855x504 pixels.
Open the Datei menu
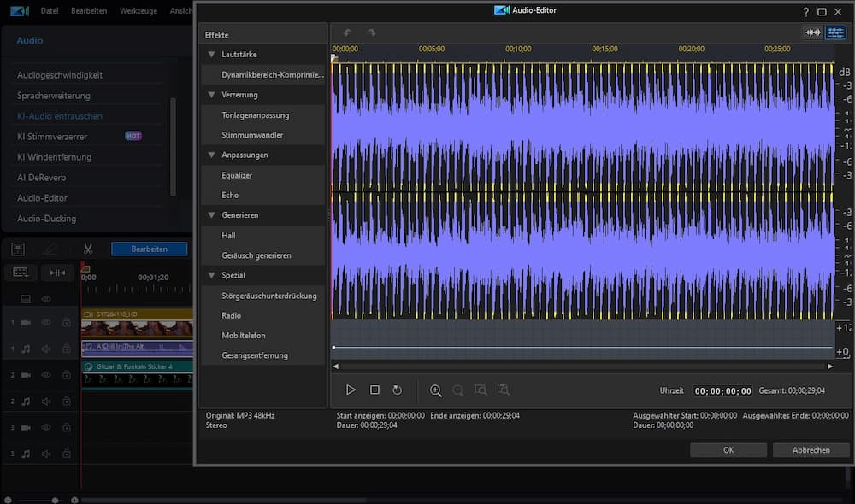point(49,11)
